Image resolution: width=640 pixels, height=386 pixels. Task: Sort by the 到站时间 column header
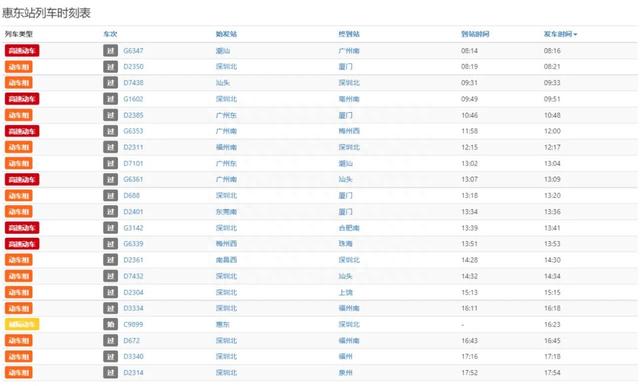[475, 34]
